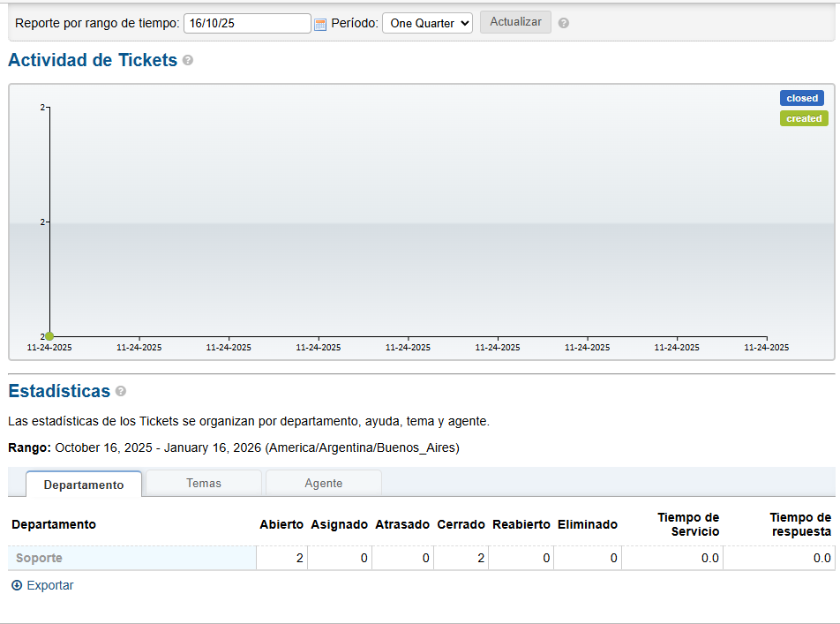Click the Exportar link

click(x=50, y=585)
